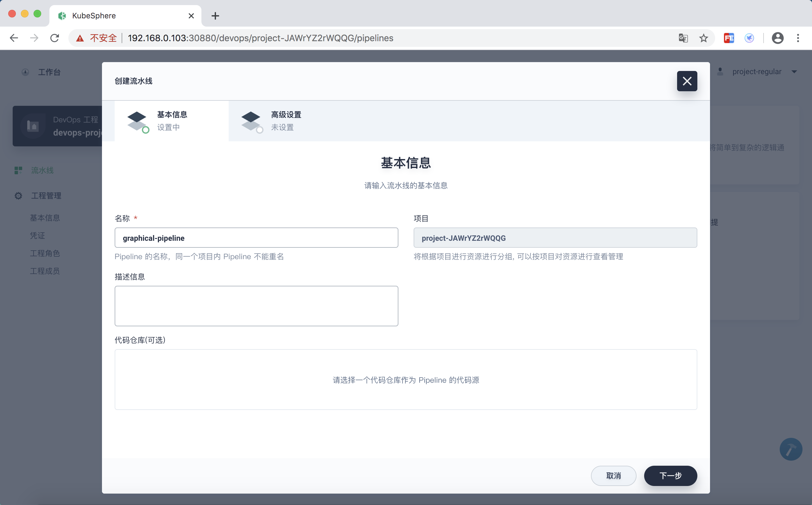
Task: Click the blue hammer toolbox icon
Action: click(791, 449)
